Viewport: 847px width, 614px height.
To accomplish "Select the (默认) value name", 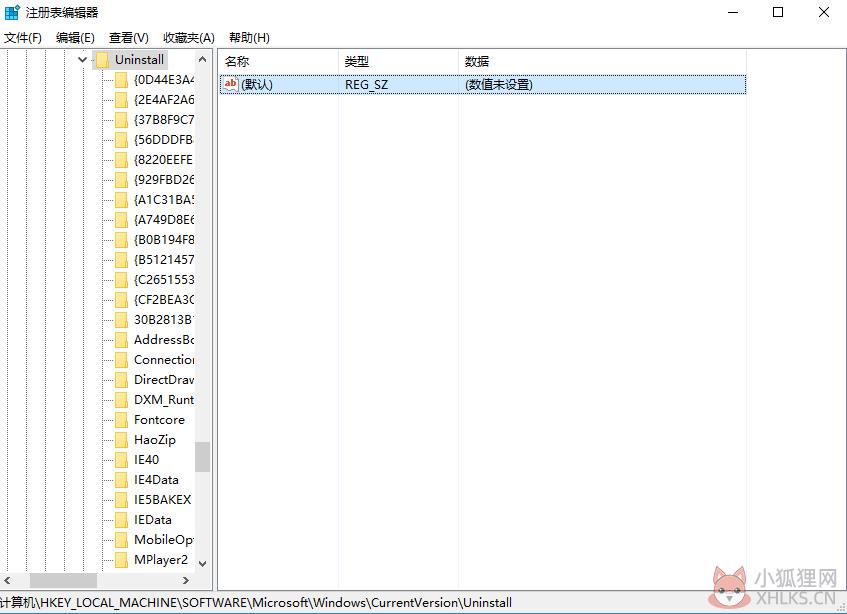I will coord(257,85).
